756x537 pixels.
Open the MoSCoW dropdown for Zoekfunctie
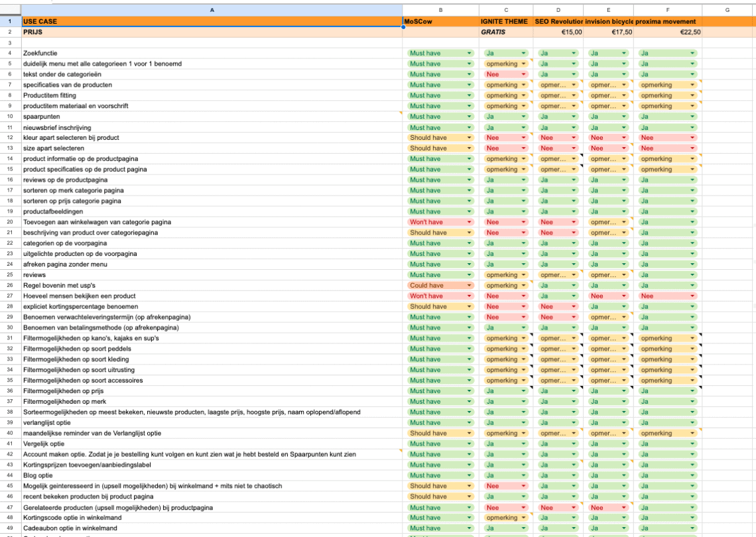[x=440, y=53]
